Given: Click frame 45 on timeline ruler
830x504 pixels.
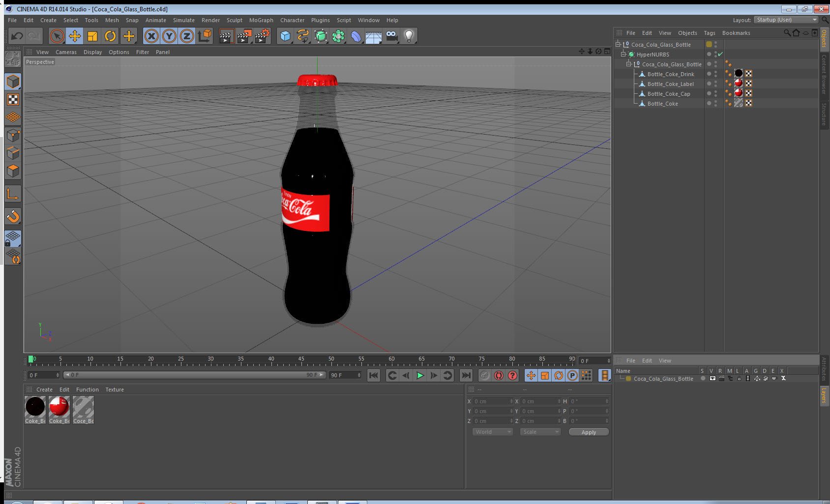Looking at the screenshot, I should 301,360.
